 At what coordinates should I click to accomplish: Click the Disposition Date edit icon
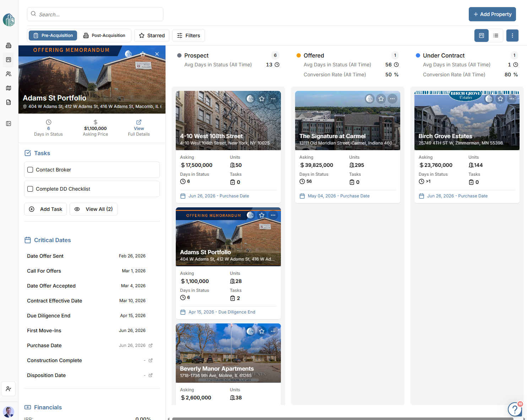[x=151, y=375]
